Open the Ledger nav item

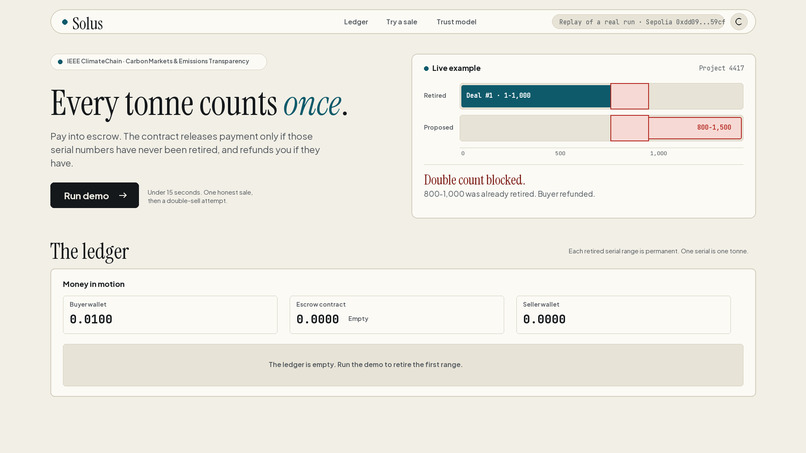(356, 22)
